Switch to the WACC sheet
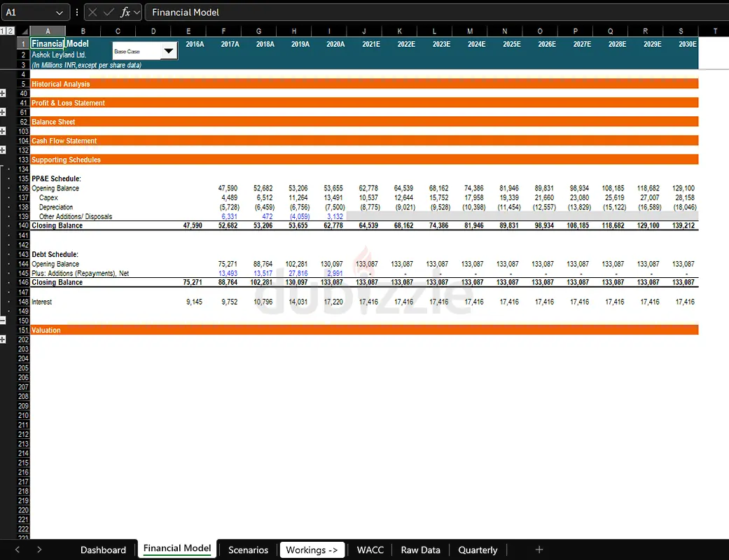729x560 pixels. (370, 550)
